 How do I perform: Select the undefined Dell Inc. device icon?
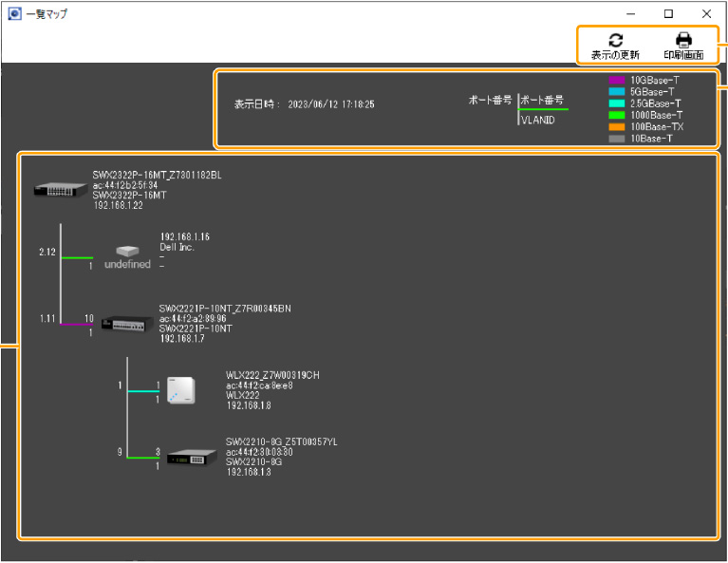pyautogui.click(x=127, y=252)
